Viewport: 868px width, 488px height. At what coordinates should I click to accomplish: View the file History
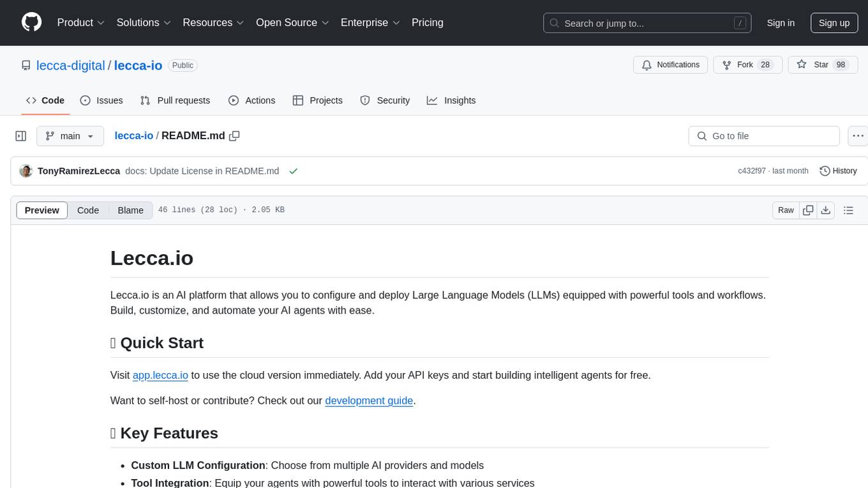[x=838, y=171]
